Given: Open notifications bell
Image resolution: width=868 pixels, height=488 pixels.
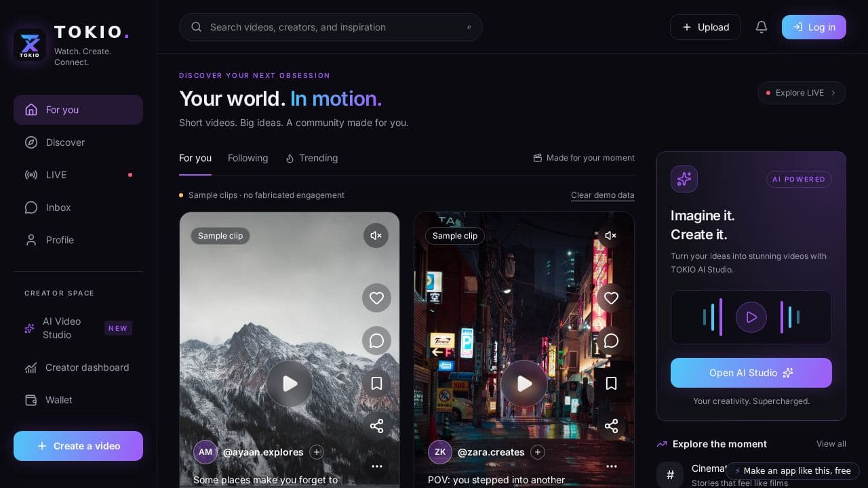Looking at the screenshot, I should click(x=762, y=27).
